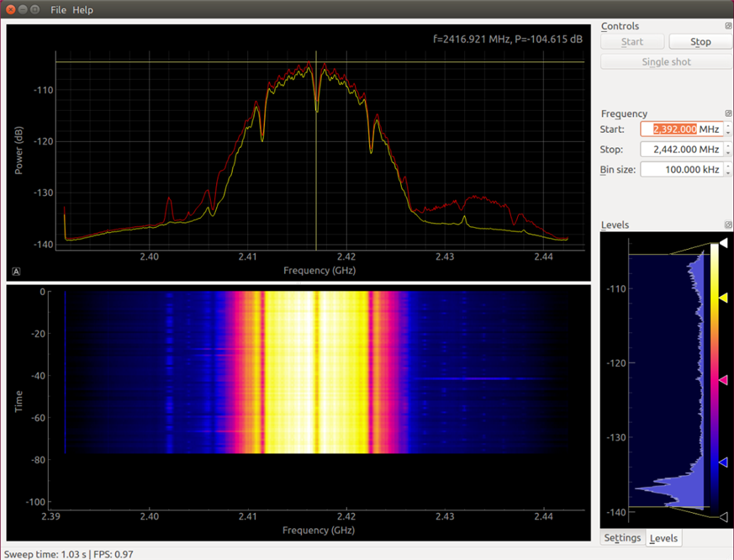734x560 pixels.
Task: Switch to the Levels tab
Action: point(663,538)
